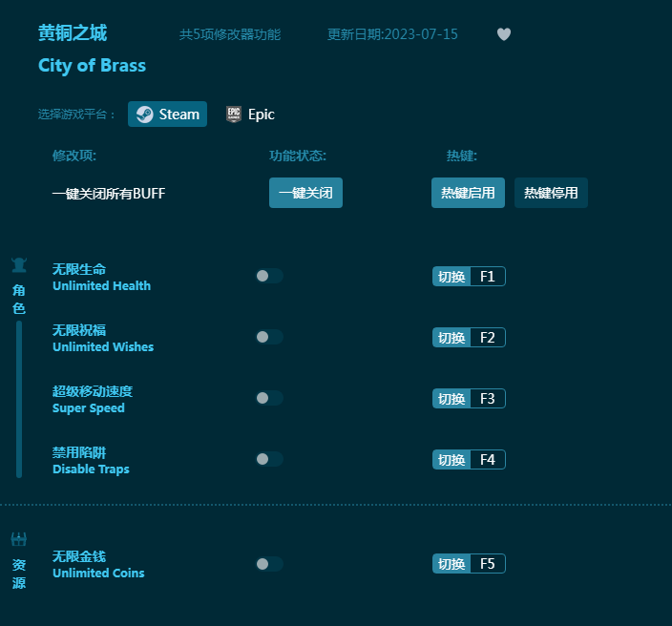Click the Steam logo icon

pyautogui.click(x=144, y=115)
